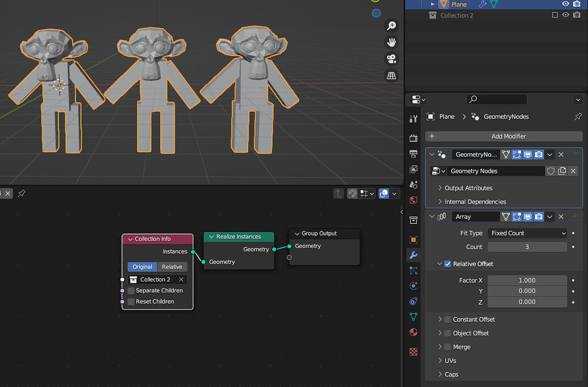The height and width of the screenshot is (387, 588).
Task: Toggle Plane visibility eye in outliner
Action: pos(565,4)
